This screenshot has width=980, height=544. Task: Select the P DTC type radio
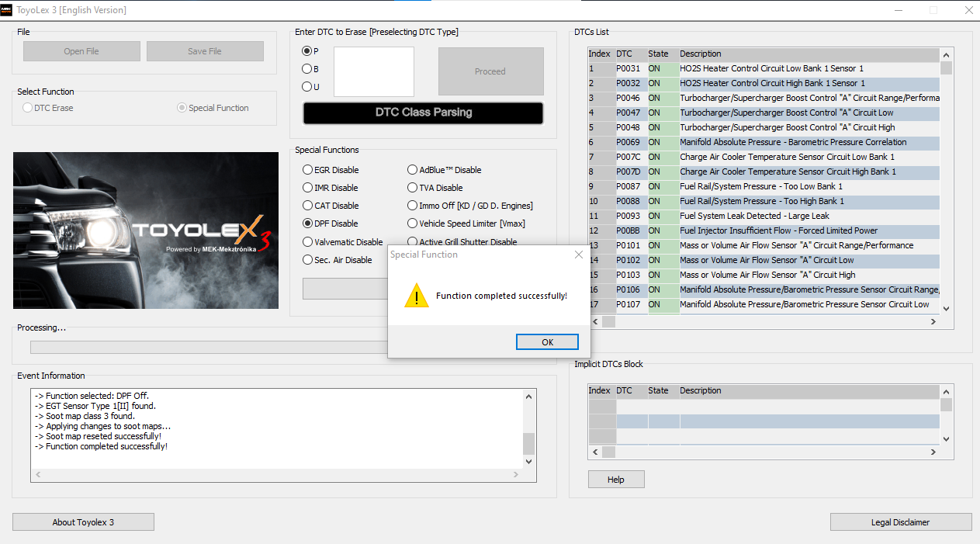pos(307,51)
